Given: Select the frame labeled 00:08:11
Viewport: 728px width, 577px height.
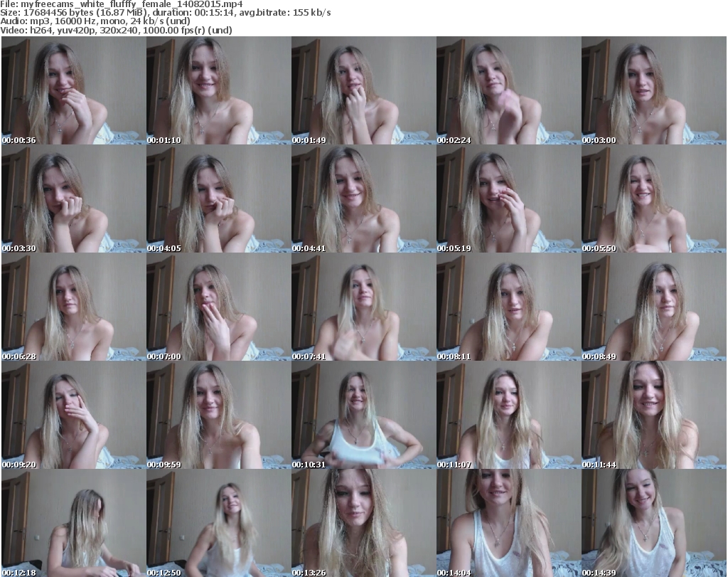Looking at the screenshot, I should 508,307.
